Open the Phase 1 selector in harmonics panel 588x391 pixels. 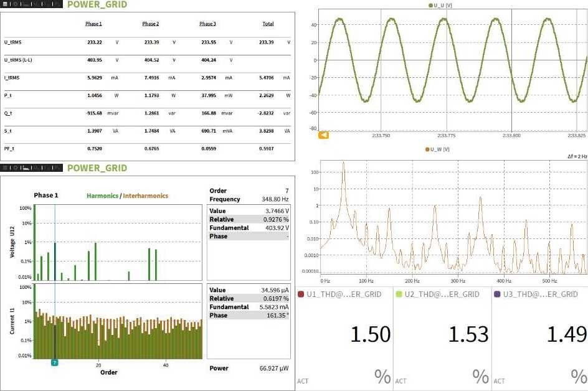point(46,195)
